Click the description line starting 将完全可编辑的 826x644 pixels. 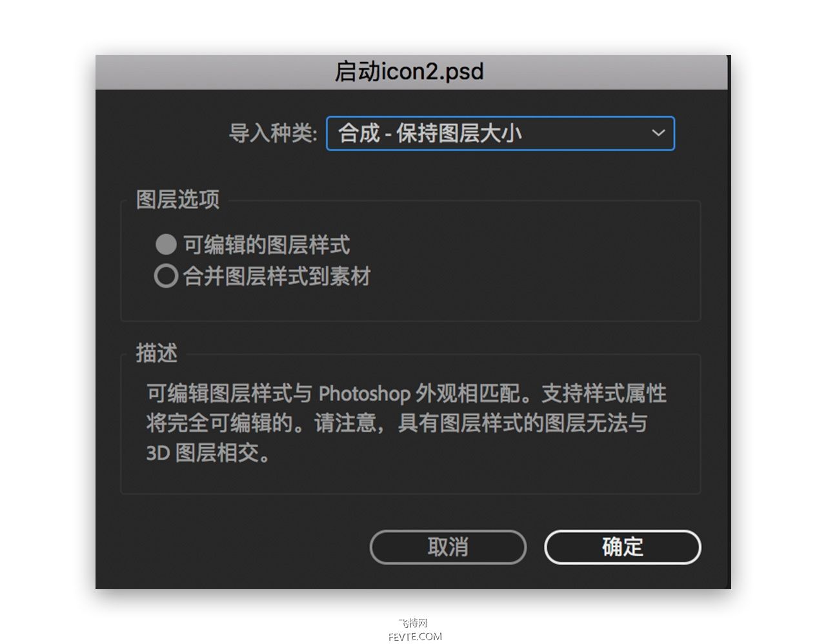397,423
